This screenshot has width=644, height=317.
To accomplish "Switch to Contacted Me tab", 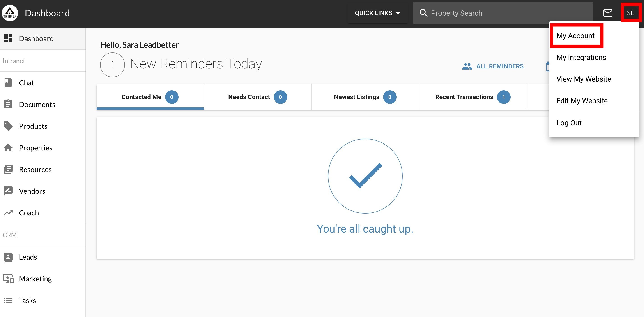I will point(150,97).
